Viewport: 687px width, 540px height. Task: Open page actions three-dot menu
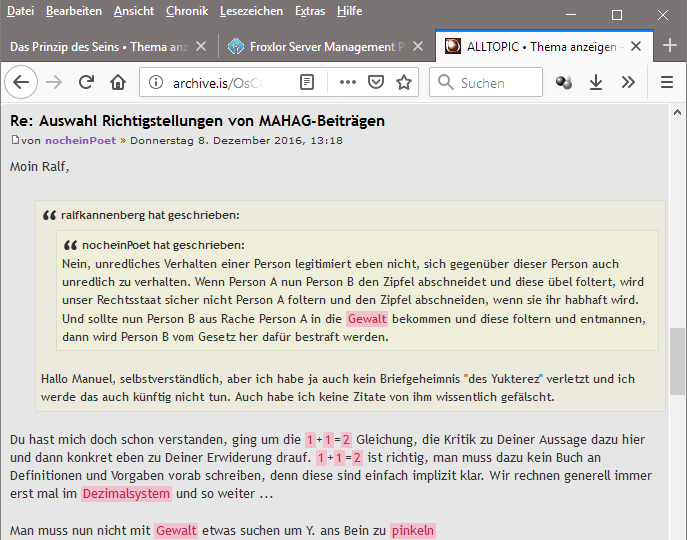coord(347,83)
